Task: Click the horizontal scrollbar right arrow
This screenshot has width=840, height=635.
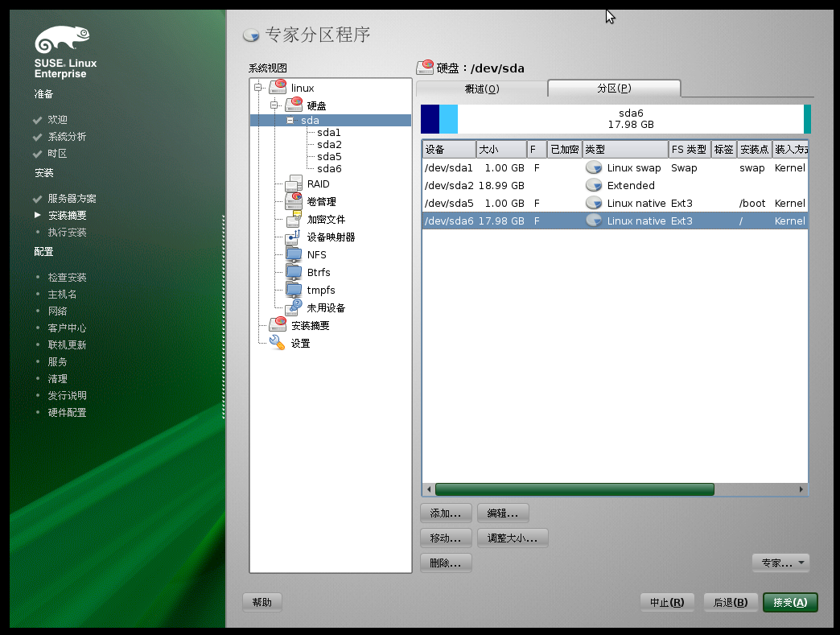Action: (x=801, y=489)
